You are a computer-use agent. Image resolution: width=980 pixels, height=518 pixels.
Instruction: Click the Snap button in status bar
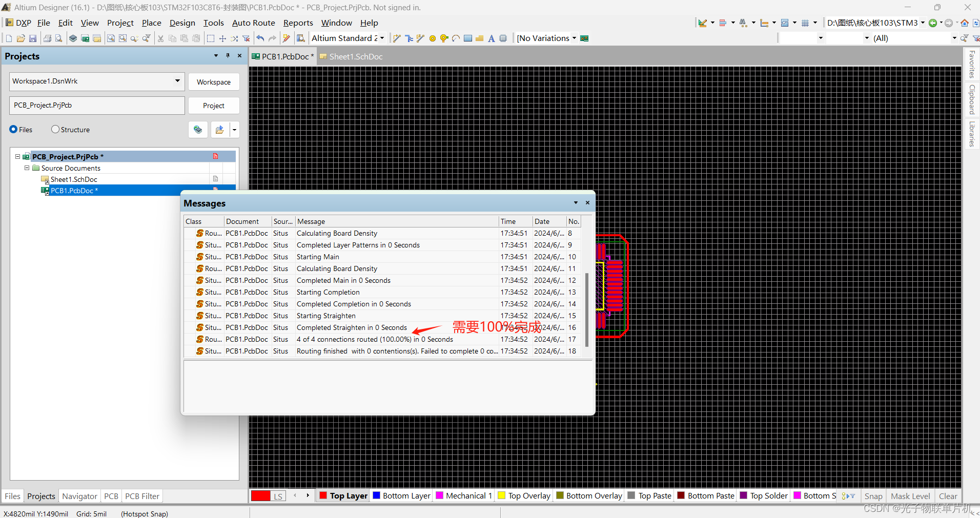point(873,496)
